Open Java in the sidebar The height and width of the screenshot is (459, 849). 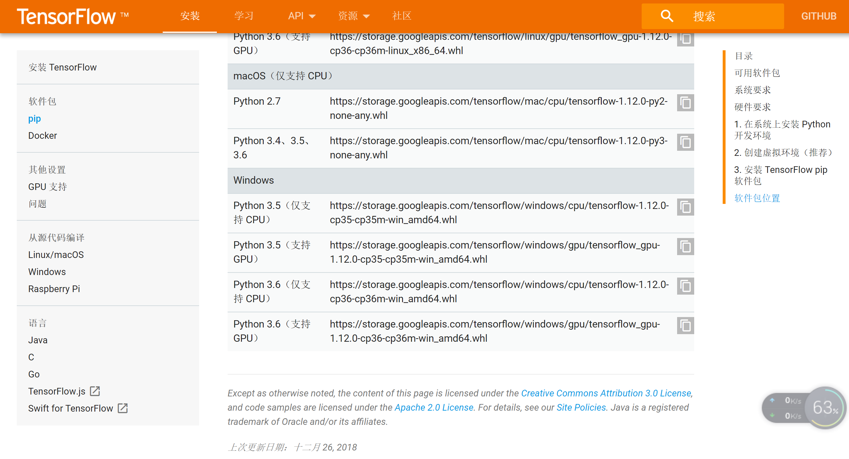38,340
